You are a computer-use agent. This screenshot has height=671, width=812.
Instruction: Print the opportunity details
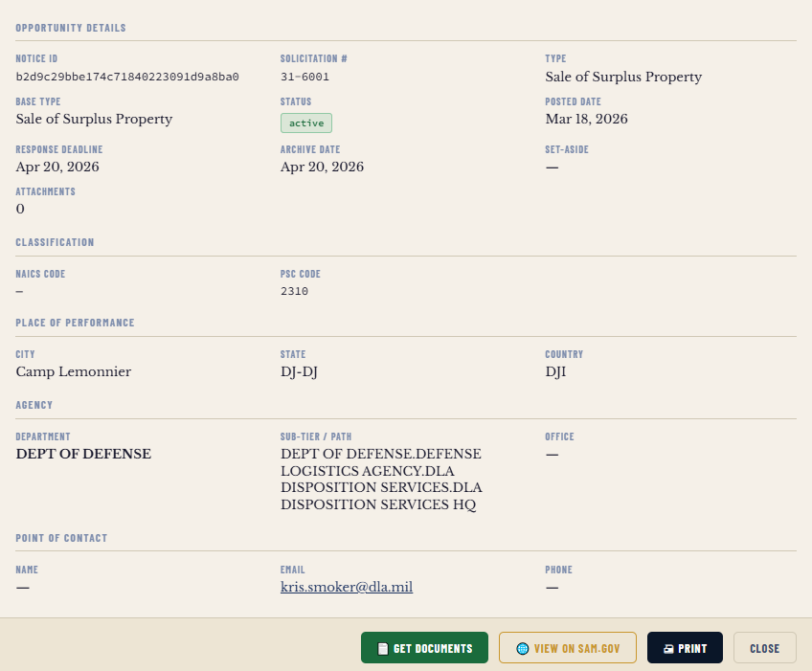click(x=685, y=647)
